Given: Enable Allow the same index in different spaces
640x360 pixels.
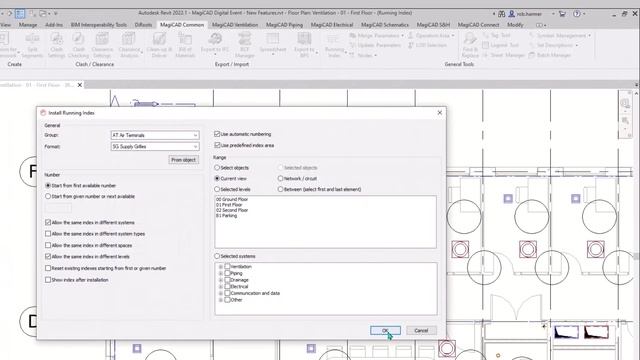Looking at the screenshot, I should click(x=48, y=245).
